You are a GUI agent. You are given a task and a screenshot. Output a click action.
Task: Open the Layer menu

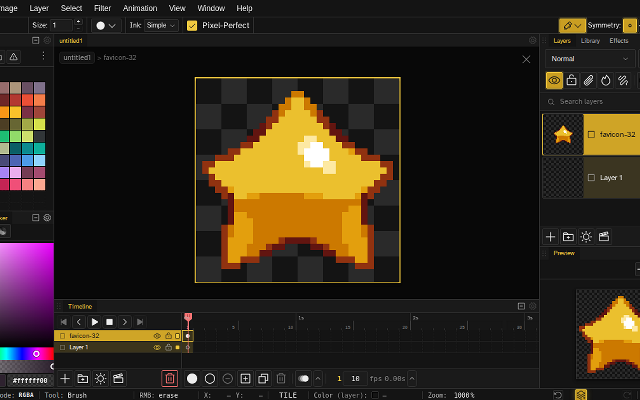tap(39, 8)
